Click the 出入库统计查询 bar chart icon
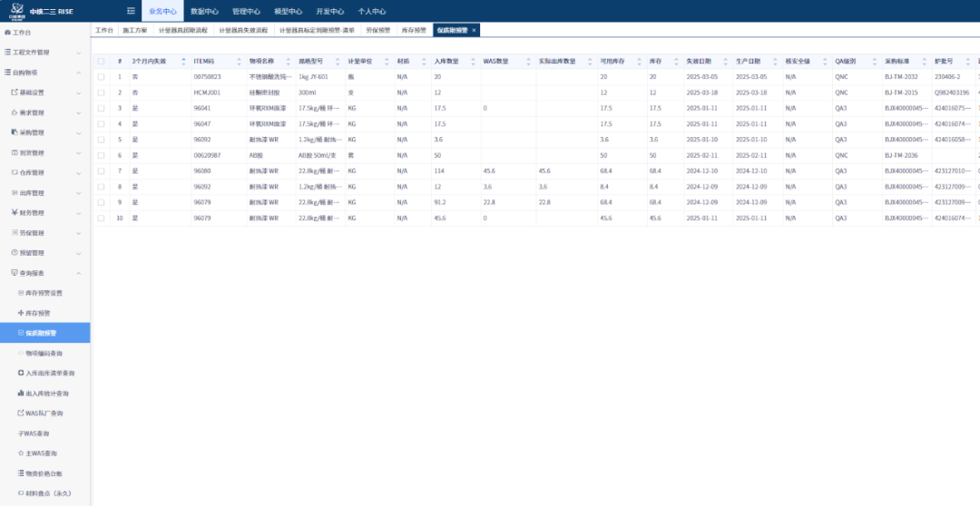This screenshot has height=506, width=980. (x=21, y=394)
